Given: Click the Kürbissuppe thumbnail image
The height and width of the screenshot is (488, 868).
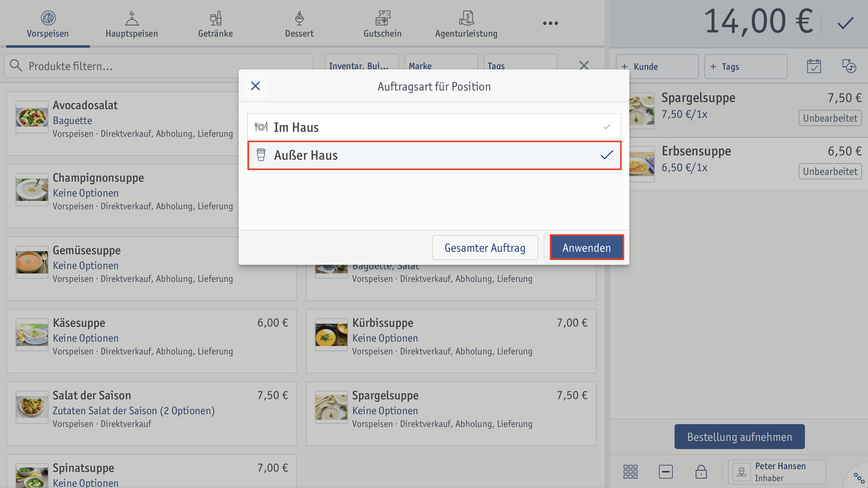Looking at the screenshot, I should tap(331, 334).
